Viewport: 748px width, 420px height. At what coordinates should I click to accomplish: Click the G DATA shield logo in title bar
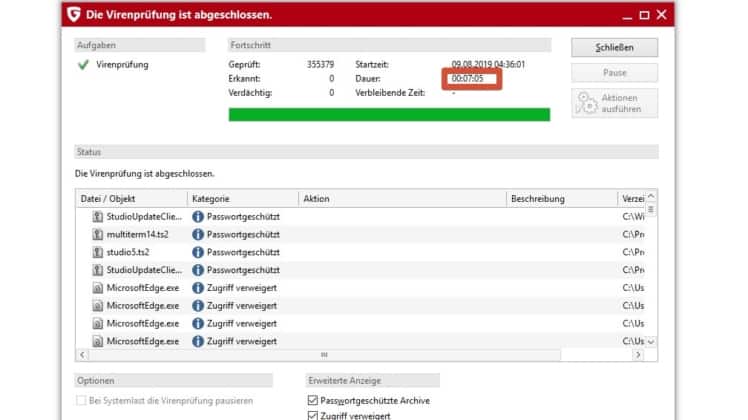click(73, 14)
